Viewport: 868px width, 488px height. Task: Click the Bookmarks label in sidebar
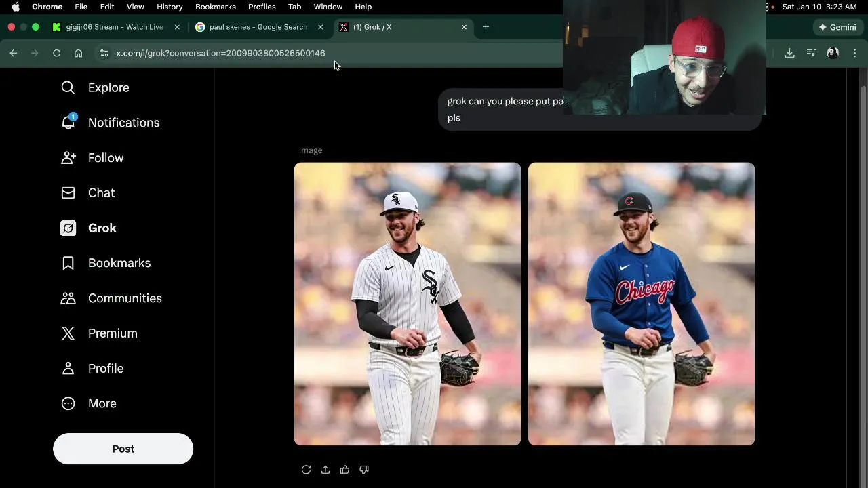tap(119, 263)
